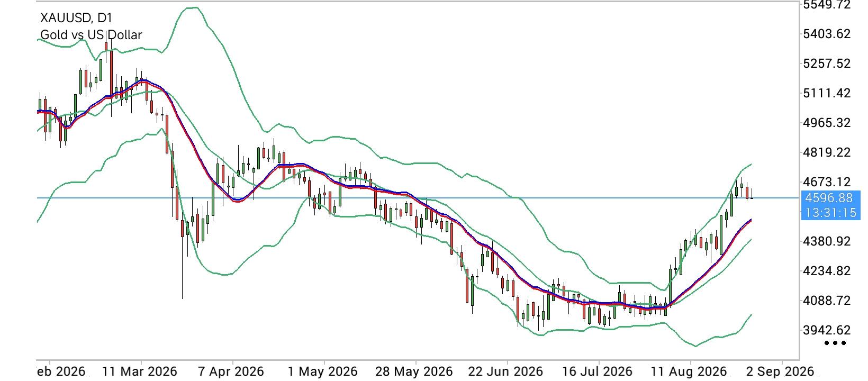Select the 16 Jul 2026 date label

point(598,371)
